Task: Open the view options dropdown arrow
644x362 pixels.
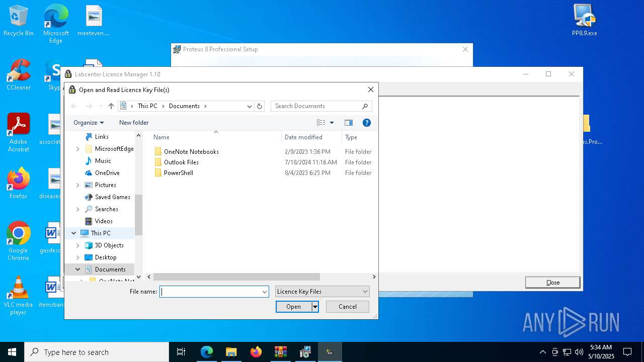Action: 332,123
